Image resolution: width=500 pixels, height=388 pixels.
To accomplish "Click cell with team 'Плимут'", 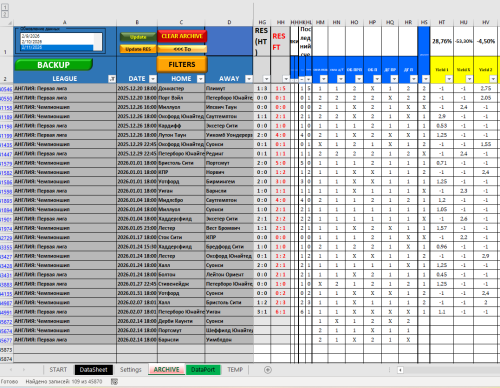I will tap(229, 88).
